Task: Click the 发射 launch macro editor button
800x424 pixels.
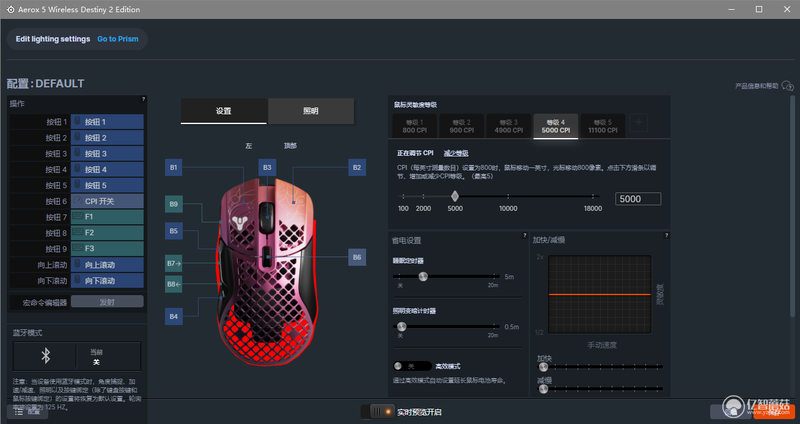Action: point(107,302)
